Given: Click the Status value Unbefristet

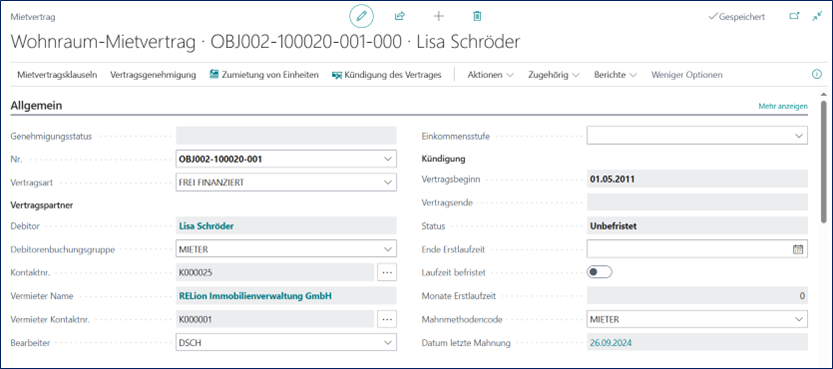Looking at the screenshot, I should click(613, 226).
